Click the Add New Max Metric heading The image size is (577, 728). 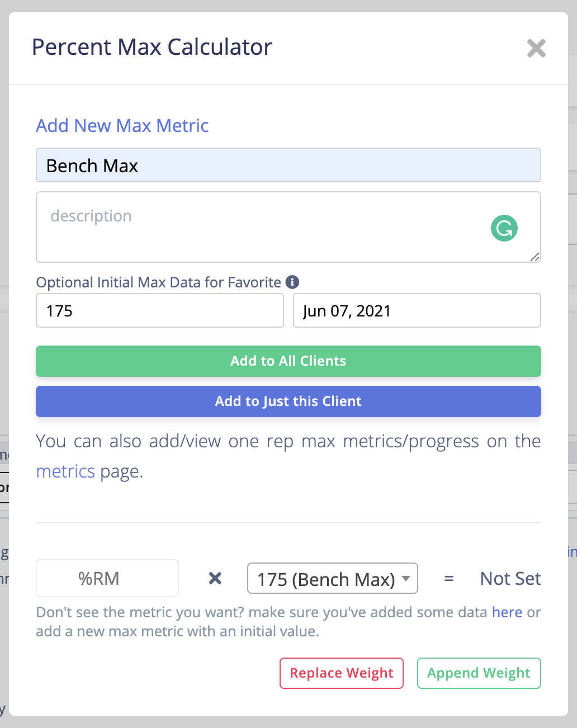pyautogui.click(x=122, y=126)
